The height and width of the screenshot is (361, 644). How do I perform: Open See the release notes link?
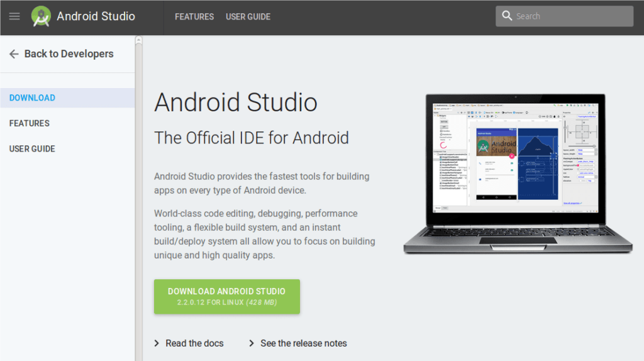tap(304, 343)
